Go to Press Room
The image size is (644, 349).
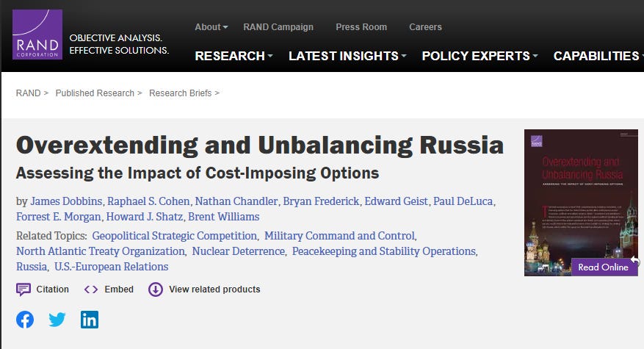tap(361, 27)
